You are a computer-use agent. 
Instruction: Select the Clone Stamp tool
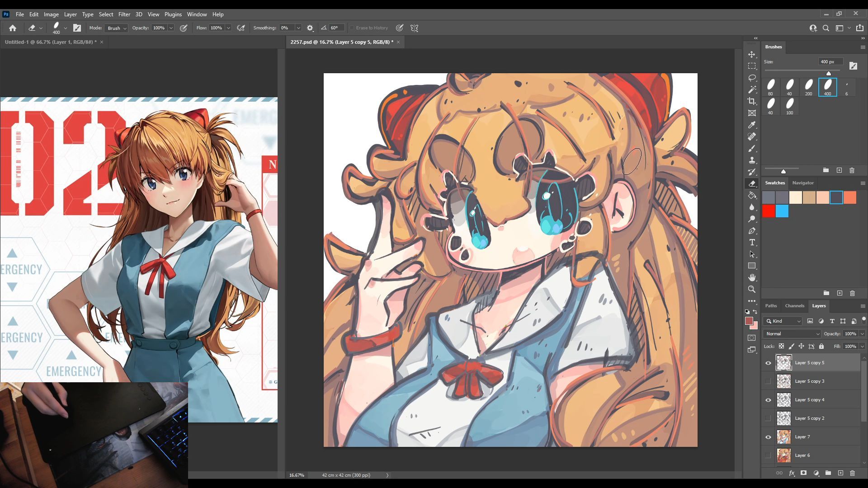tap(752, 160)
